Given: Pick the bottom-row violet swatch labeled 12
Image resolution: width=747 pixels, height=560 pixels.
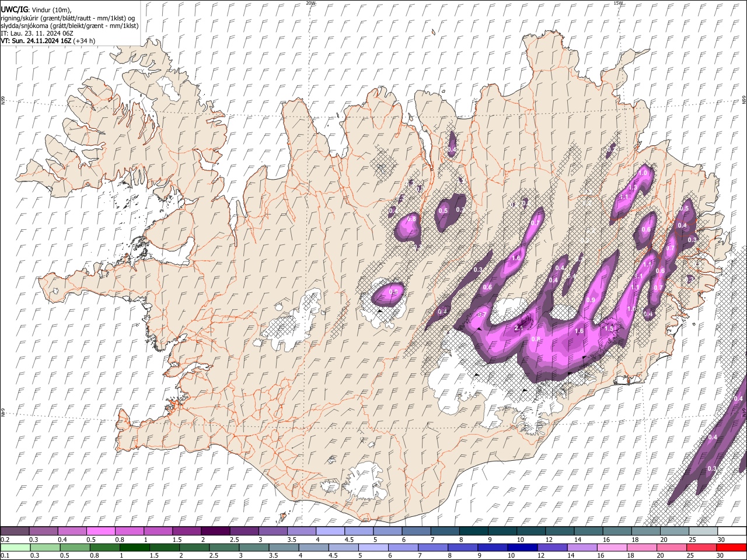Looking at the screenshot, I should (x=553, y=547).
